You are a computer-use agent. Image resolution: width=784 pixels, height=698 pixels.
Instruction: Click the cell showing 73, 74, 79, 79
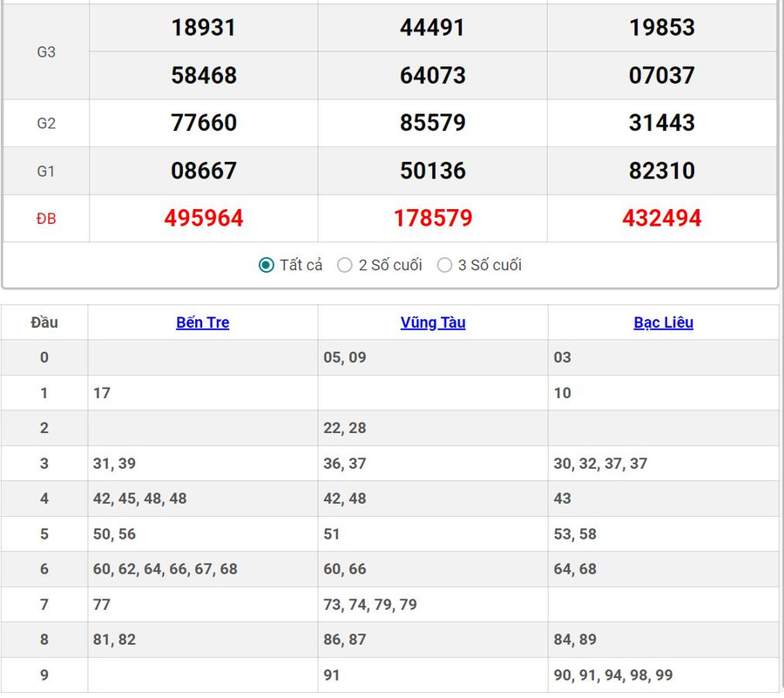370,605
